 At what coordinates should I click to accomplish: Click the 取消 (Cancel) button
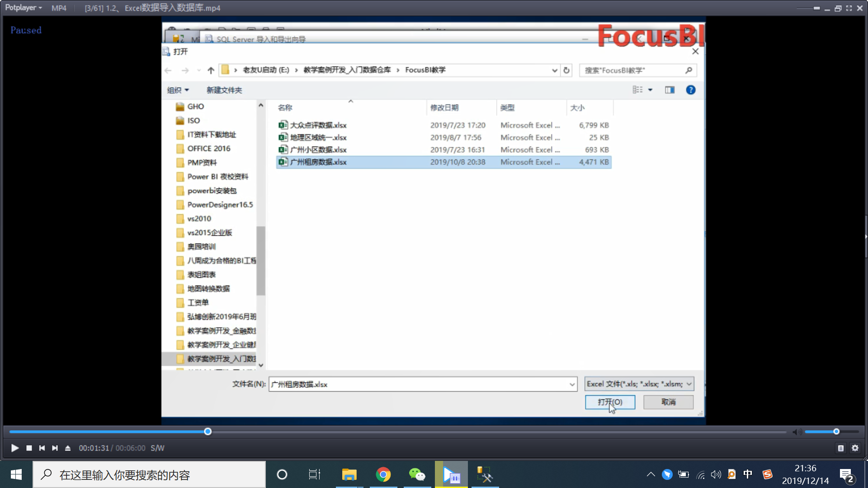668,402
